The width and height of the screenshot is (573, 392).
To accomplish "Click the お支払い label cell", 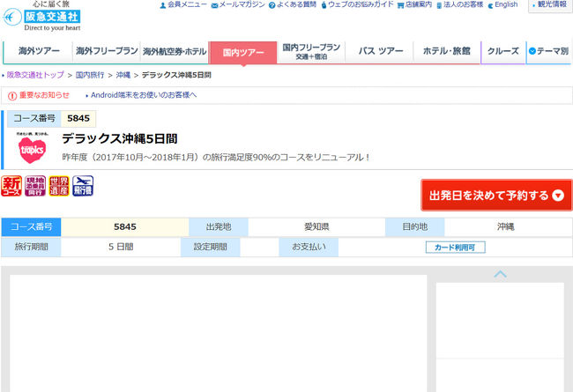I will tap(309, 248).
